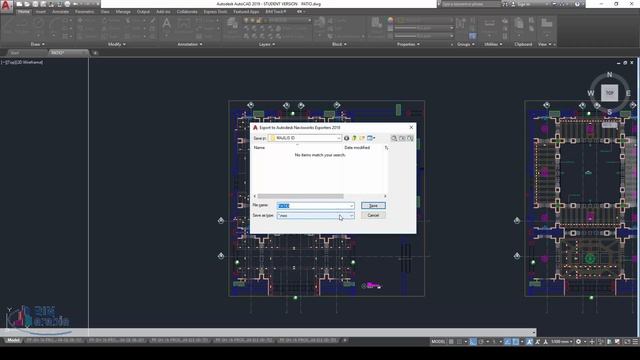Click the N compass label on ViewCube
The height and width of the screenshot is (360, 640).
(609, 75)
